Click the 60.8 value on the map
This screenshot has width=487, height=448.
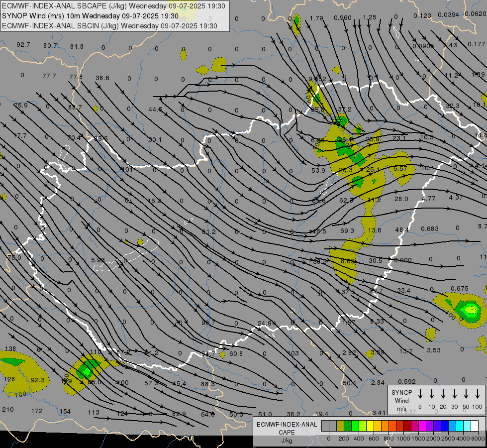[x=236, y=353]
